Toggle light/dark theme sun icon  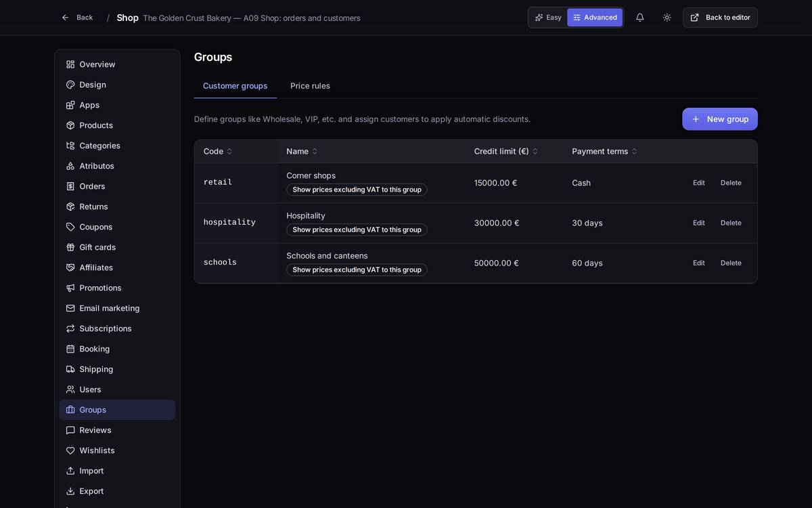coord(667,18)
